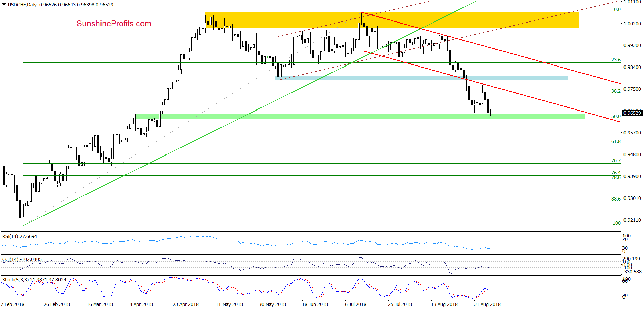This screenshot has height=309, width=644.
Task: Click the Stoch(5,3,3) indicator label
Action: (x=34, y=280)
